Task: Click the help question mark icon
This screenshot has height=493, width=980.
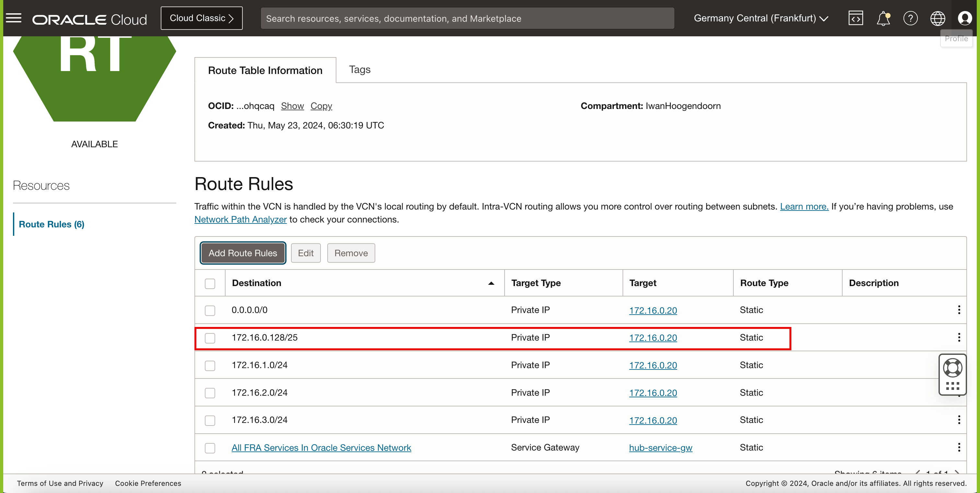Action: tap(910, 18)
